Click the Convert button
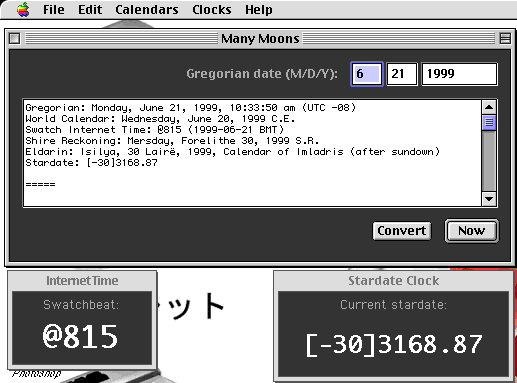This screenshot has height=383, width=517. [x=402, y=231]
